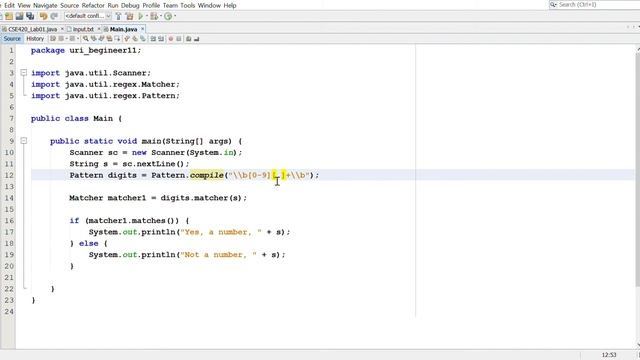Click the editor Back navigation icon

click(61, 39)
